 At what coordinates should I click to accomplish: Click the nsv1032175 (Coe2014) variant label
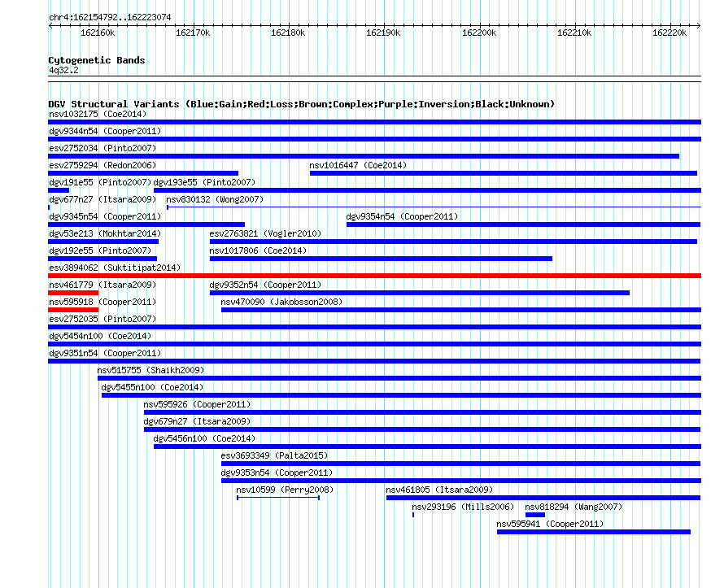point(98,114)
